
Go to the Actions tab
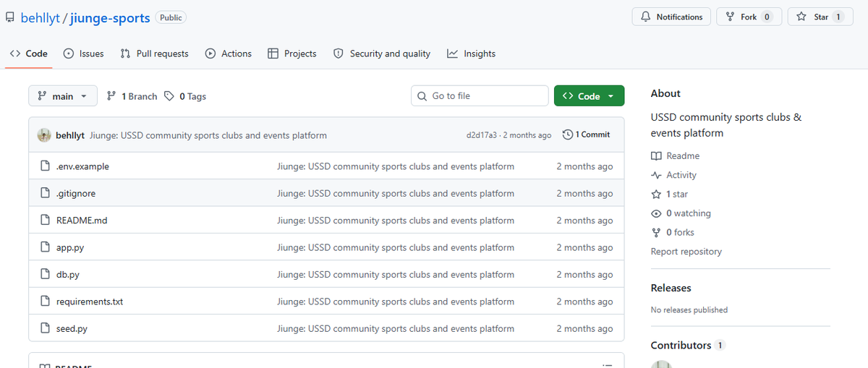228,54
